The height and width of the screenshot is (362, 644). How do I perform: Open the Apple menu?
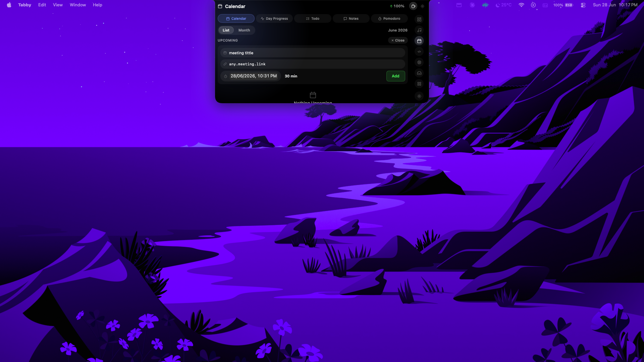9,5
